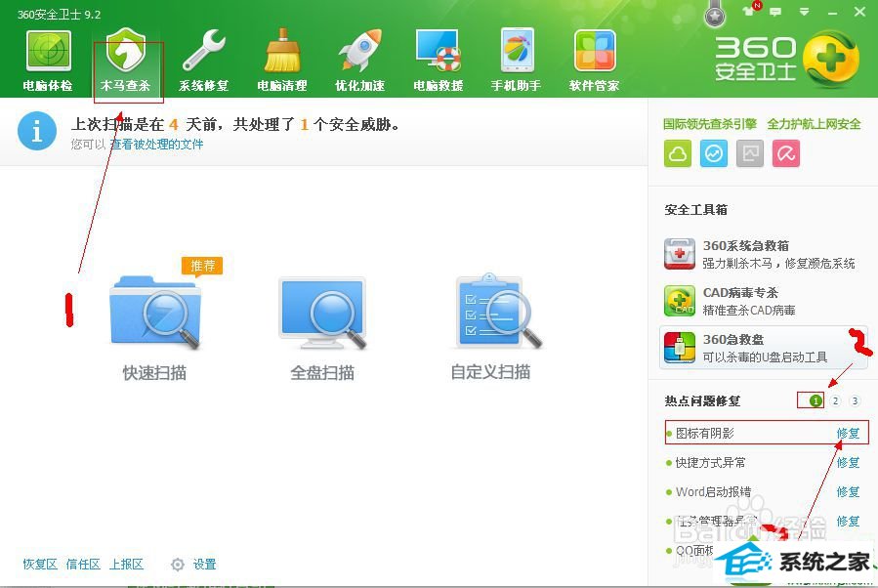878x588 pixels.
Task: Open title bar main menu dropdown arrow
Action: click(804, 11)
